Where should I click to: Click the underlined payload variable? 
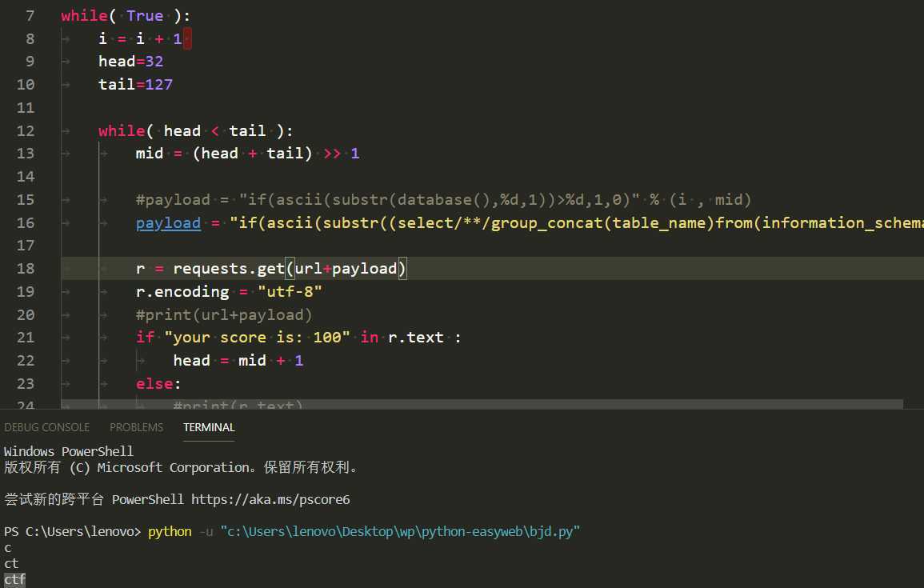coord(168,223)
